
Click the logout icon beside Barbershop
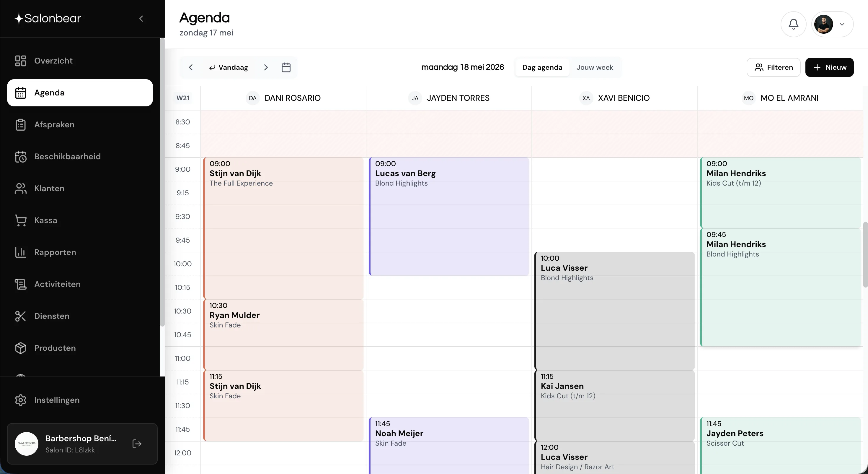click(x=137, y=444)
